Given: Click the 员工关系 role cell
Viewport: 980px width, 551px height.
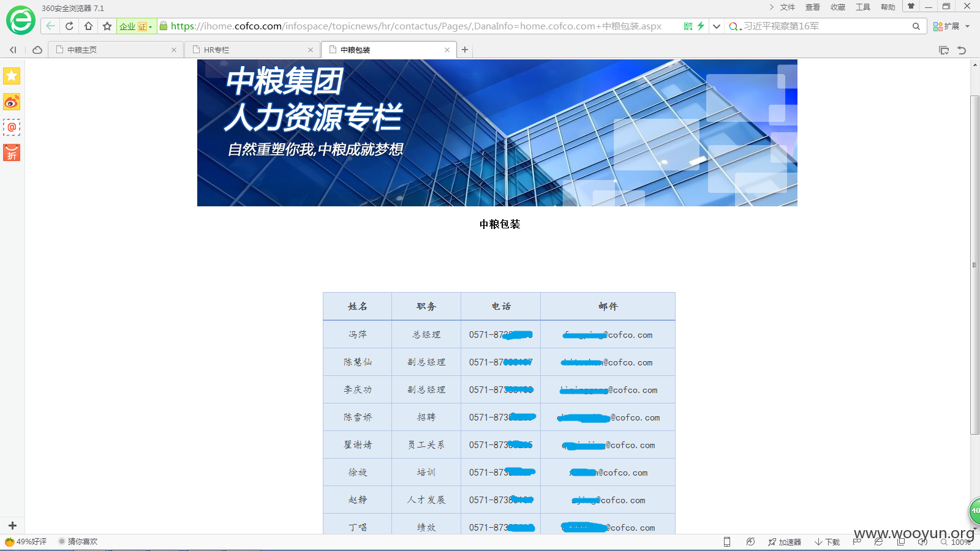Looking at the screenshot, I should click(x=426, y=444).
